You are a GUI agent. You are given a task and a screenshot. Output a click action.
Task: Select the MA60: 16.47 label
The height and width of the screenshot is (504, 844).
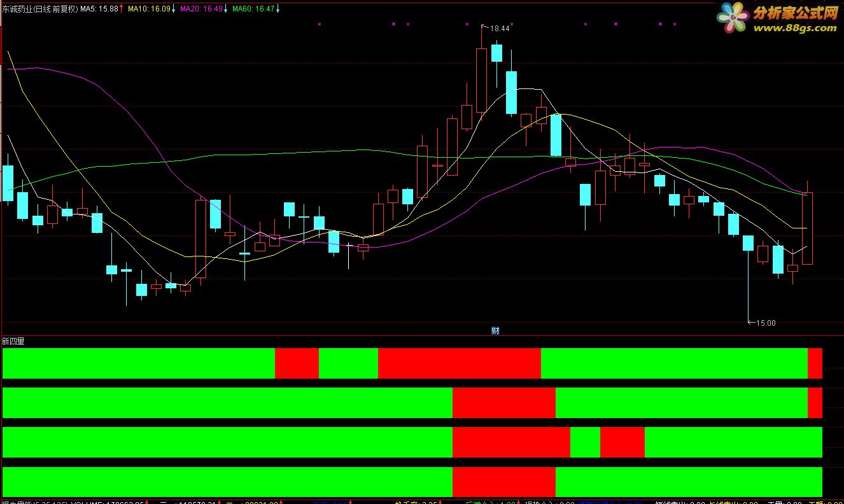(x=253, y=9)
